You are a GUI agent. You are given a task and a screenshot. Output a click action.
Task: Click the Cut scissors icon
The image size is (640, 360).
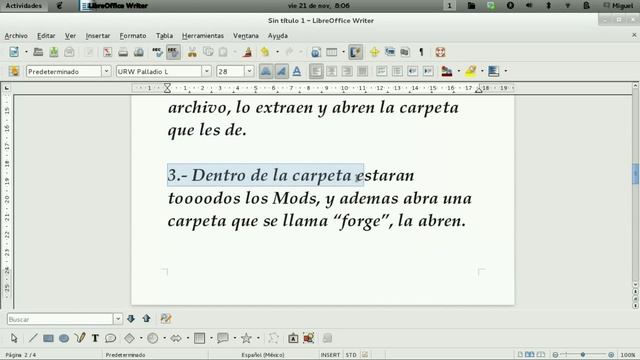192,52
